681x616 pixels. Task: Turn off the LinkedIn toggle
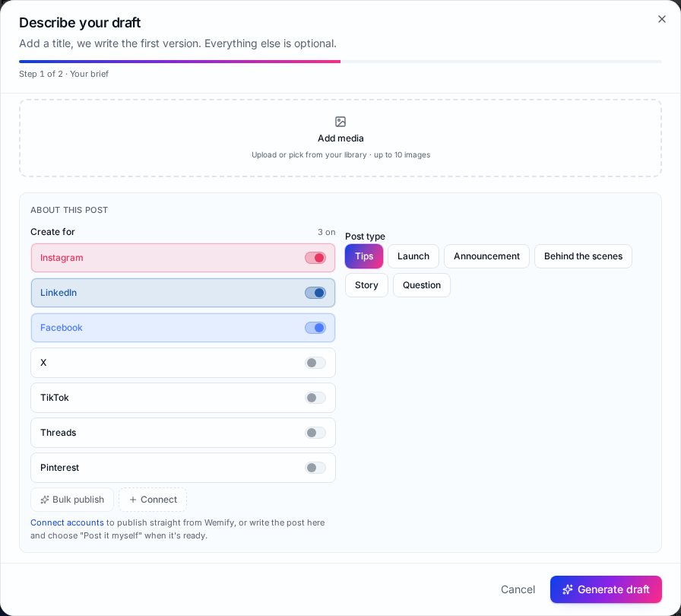315,293
